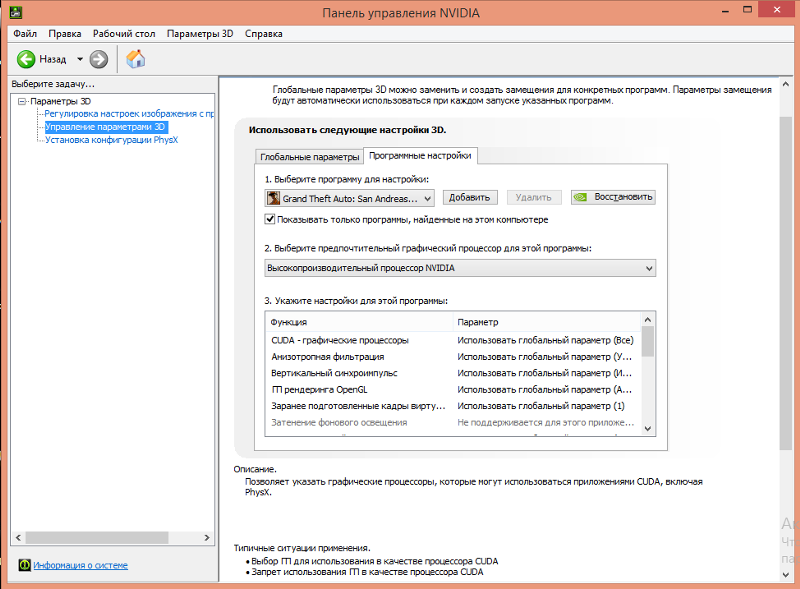This screenshot has height=589, width=800.
Task: Click the grey Forward arrow icon
Action: point(99,59)
